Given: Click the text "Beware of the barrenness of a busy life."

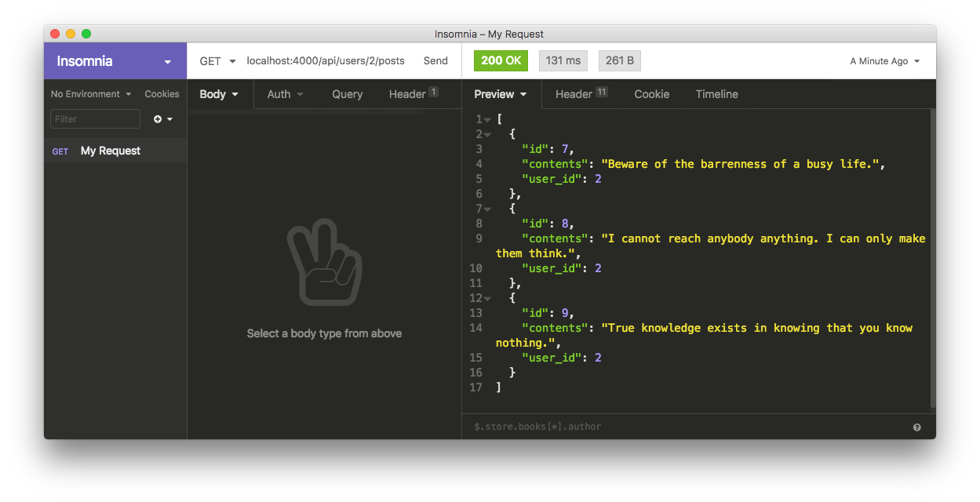Looking at the screenshot, I should click(x=740, y=164).
